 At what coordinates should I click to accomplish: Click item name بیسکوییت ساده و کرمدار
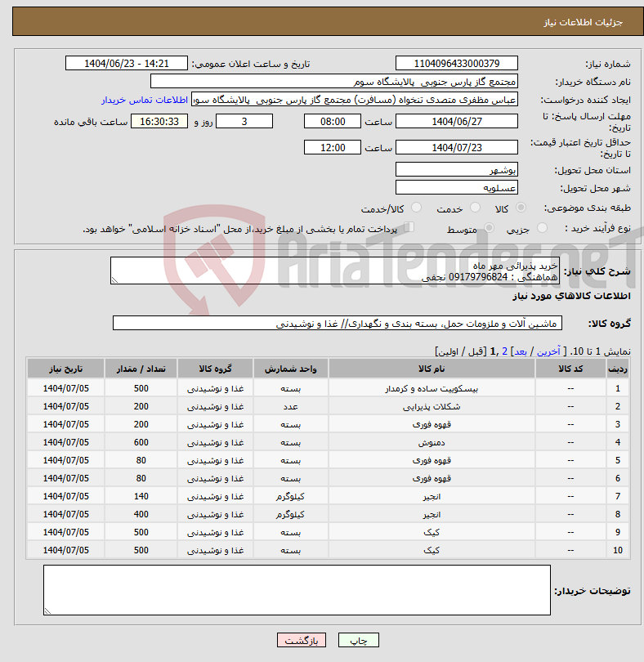coord(432,388)
